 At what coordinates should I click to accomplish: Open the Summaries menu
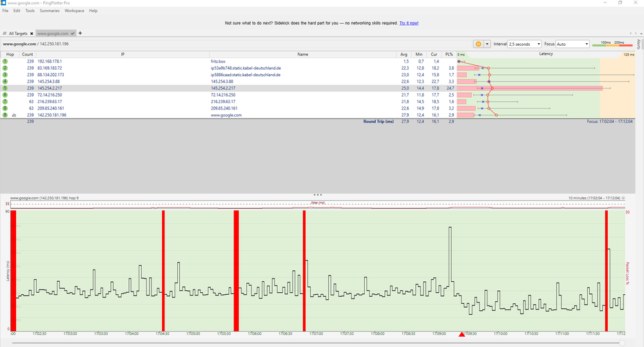50,11
